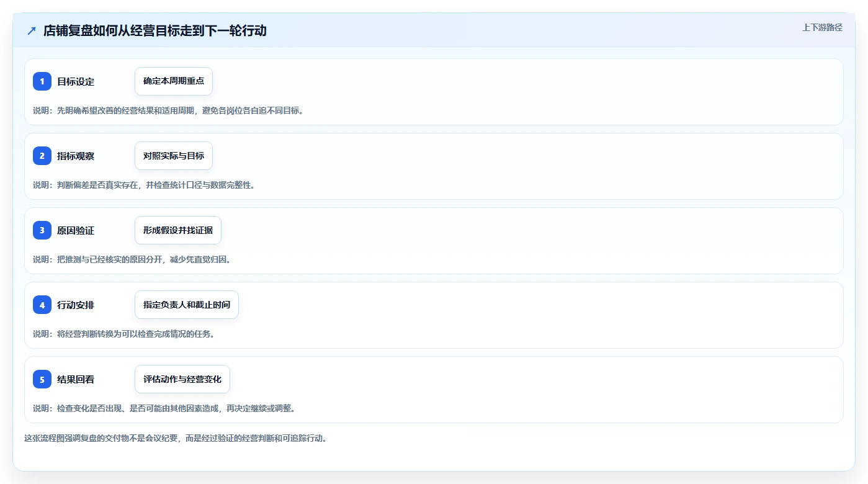Click the 确定本周期重点 chip
The image size is (868, 484).
click(x=174, y=81)
